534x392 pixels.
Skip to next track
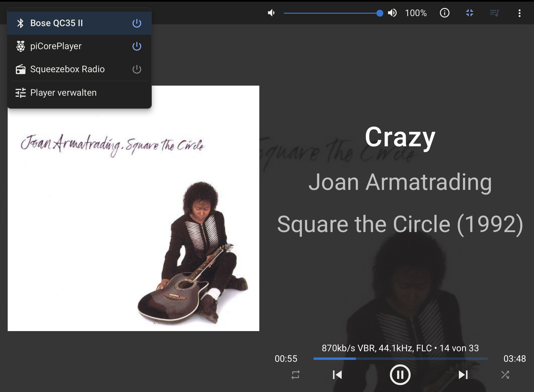463,375
